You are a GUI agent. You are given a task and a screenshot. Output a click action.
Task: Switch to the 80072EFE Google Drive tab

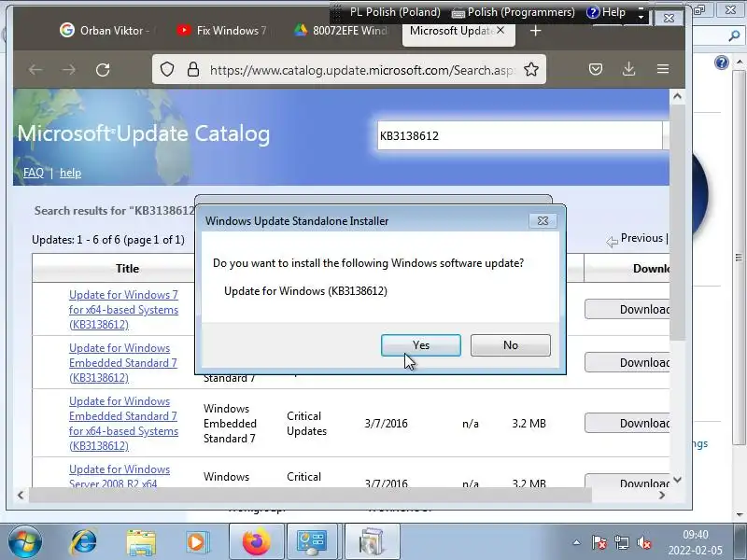pyautogui.click(x=340, y=31)
